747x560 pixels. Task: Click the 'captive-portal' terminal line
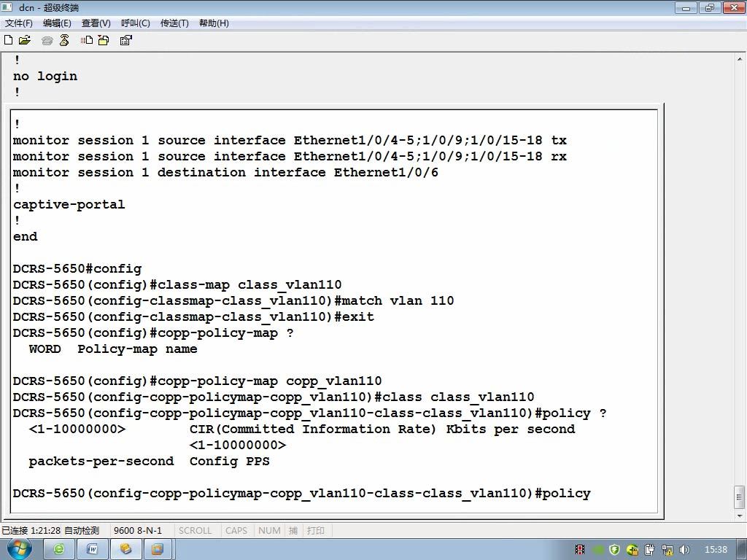click(x=69, y=205)
